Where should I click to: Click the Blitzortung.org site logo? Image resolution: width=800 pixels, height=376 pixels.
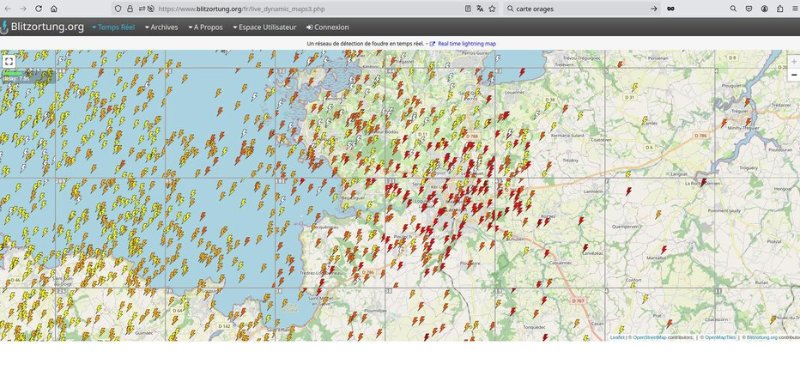[43, 27]
